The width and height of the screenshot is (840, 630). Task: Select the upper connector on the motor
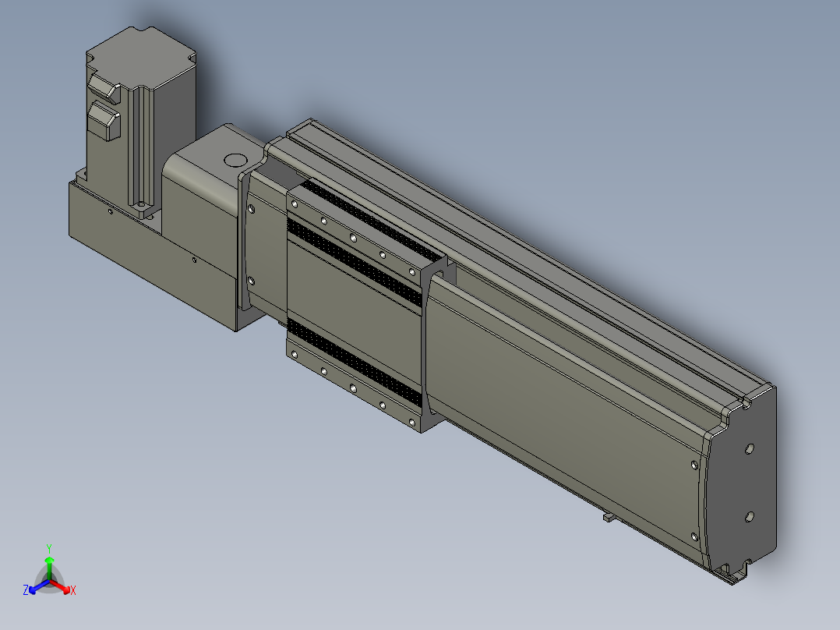click(x=104, y=88)
